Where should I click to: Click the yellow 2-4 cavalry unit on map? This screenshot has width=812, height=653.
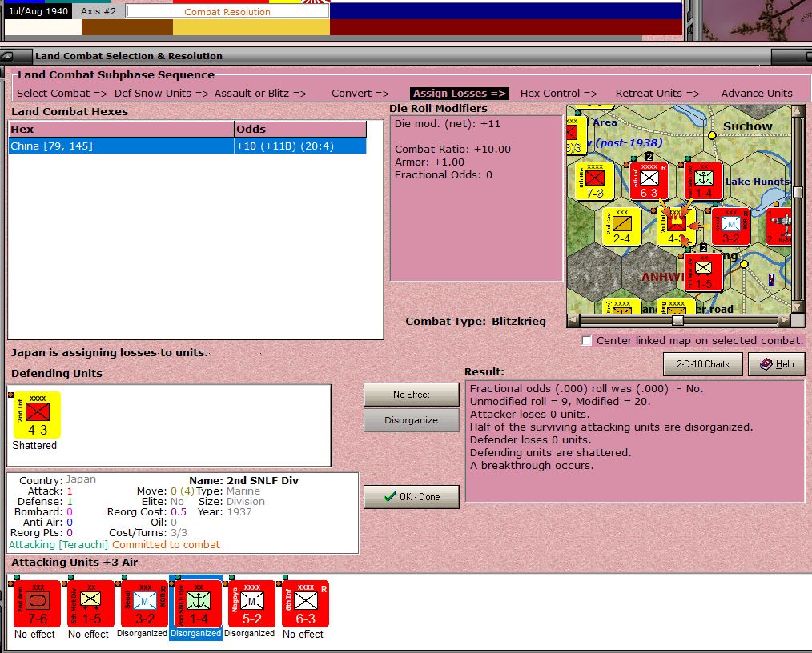click(621, 226)
